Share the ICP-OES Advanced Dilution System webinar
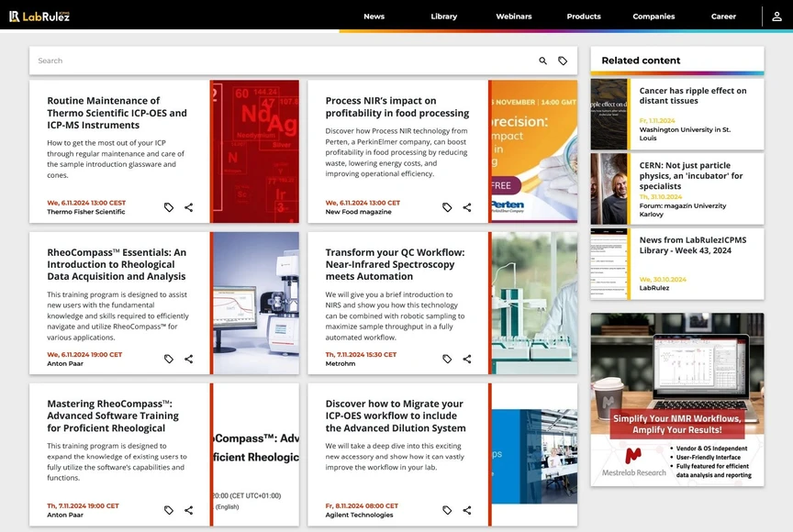793x532 pixels. click(467, 510)
